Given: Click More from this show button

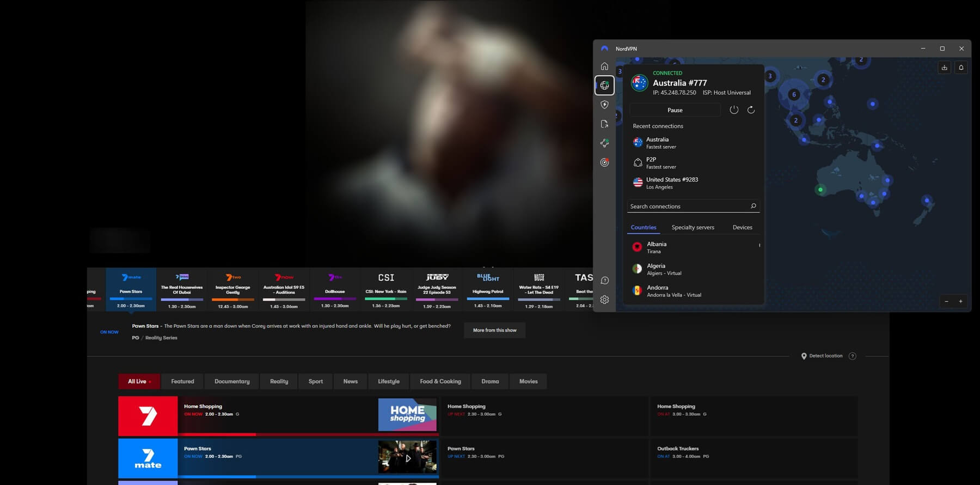Looking at the screenshot, I should [494, 330].
